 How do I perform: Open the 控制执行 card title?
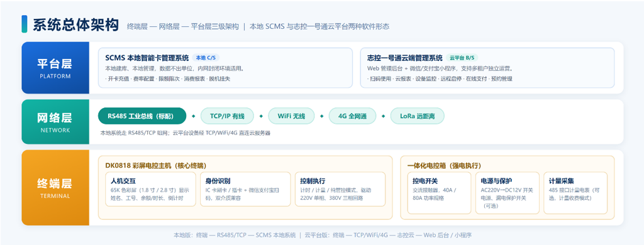pos(313,181)
